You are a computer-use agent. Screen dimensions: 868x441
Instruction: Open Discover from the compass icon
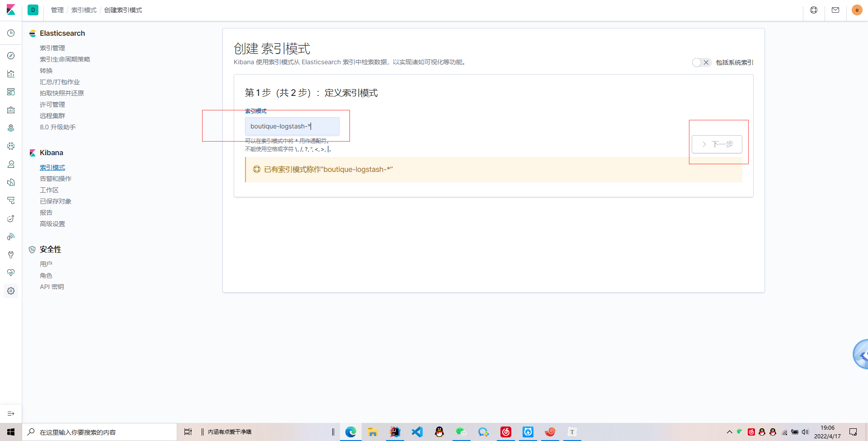(11, 56)
